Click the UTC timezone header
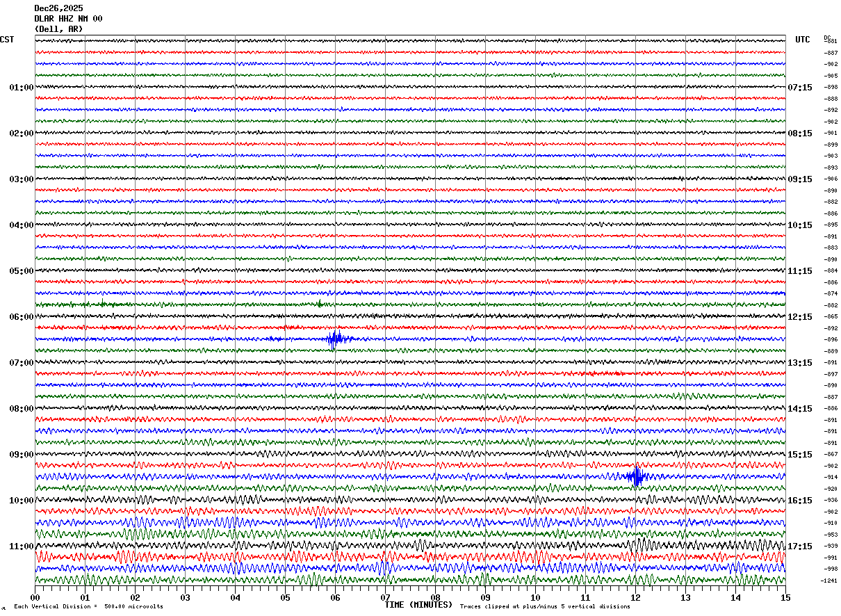Screen dimensions: 841x616 point(802,40)
